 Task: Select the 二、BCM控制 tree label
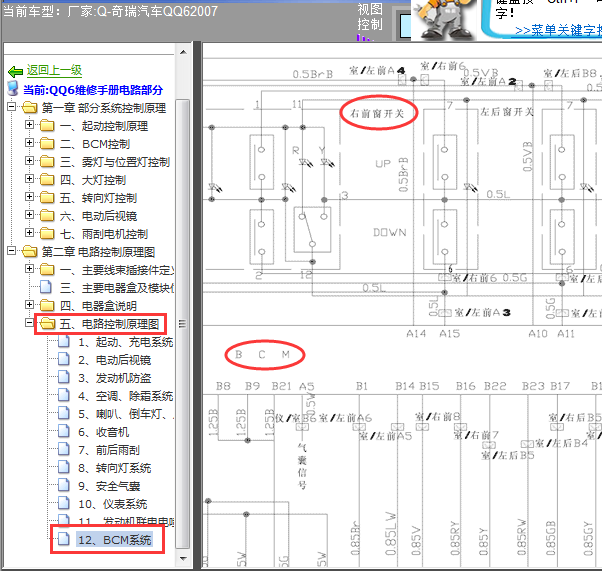point(95,144)
